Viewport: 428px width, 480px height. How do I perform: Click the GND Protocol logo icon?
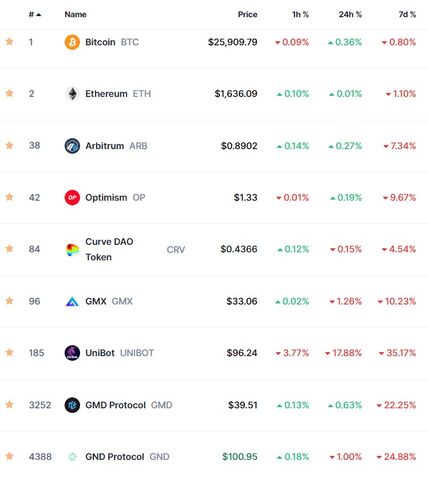coord(72,457)
